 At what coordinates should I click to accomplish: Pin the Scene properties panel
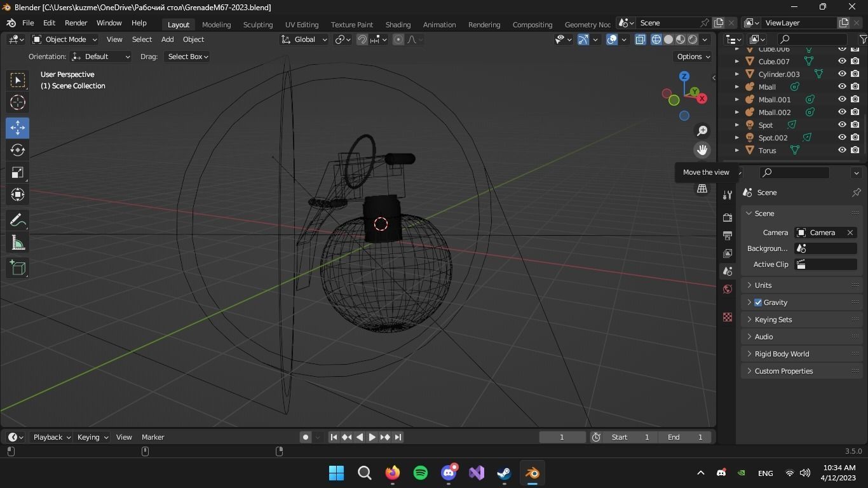[x=856, y=193]
